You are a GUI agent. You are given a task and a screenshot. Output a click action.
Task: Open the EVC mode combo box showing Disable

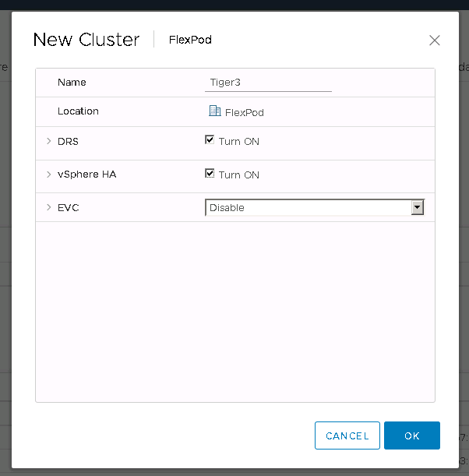(309, 208)
